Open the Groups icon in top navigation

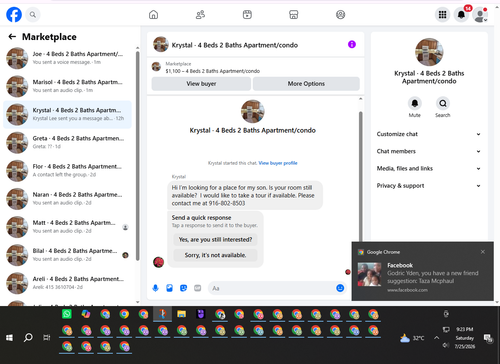[x=340, y=15]
